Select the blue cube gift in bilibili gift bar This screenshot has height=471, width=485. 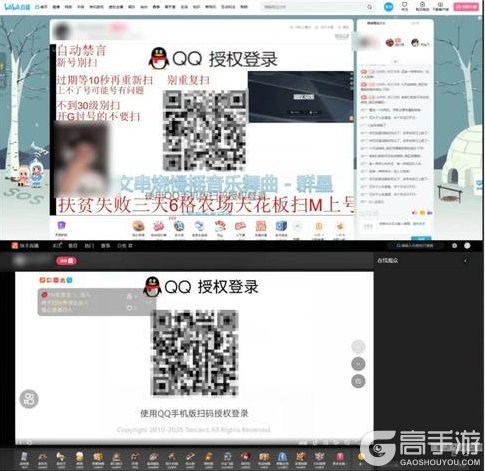[x=281, y=226]
